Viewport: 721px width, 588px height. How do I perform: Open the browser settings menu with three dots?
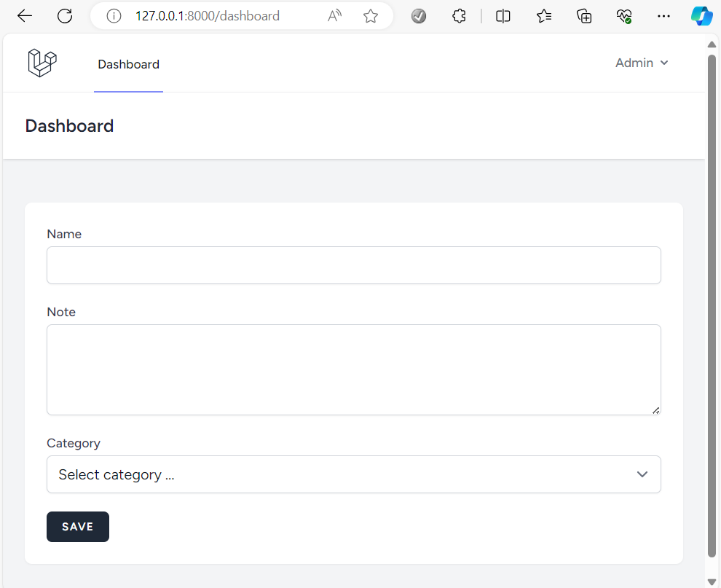pyautogui.click(x=663, y=15)
